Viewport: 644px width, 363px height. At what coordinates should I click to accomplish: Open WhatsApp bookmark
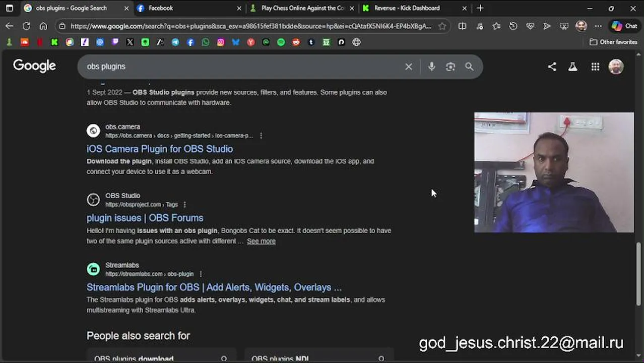coord(205,42)
